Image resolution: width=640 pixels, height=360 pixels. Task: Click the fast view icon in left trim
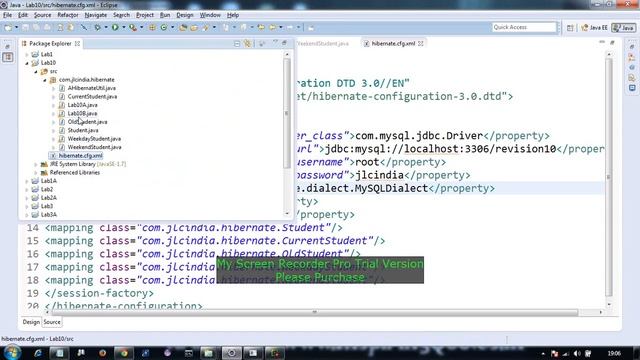(8, 57)
